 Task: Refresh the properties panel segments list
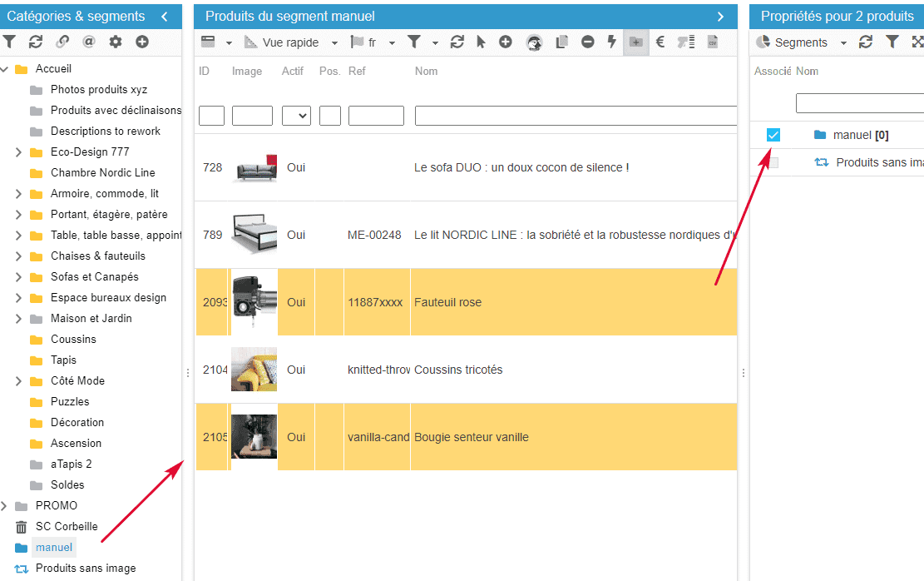(x=866, y=42)
